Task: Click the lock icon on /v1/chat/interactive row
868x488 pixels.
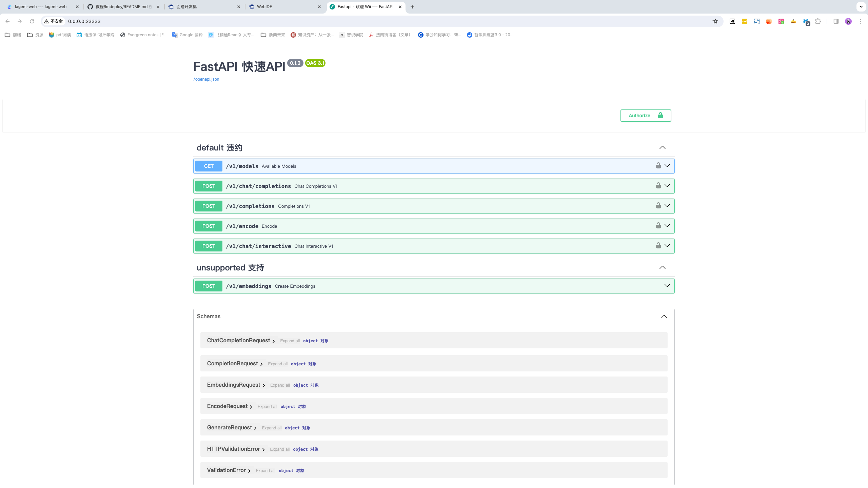Action: pos(658,246)
